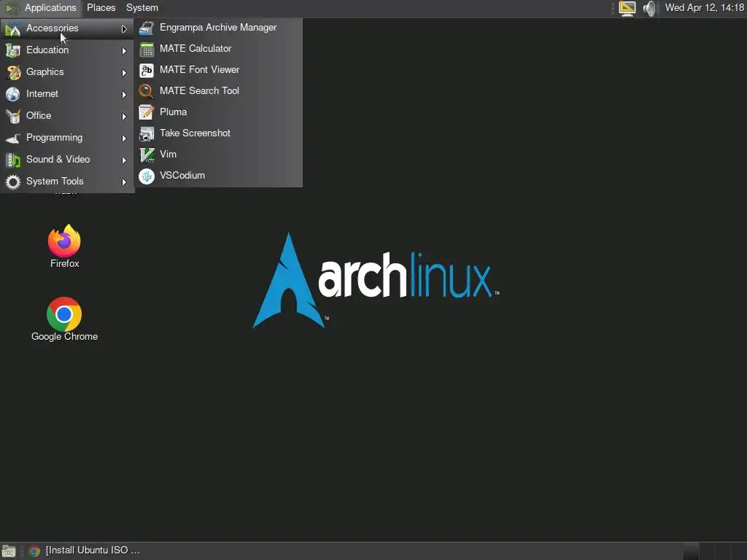
Task: Open the Places menu
Action: pos(101,8)
